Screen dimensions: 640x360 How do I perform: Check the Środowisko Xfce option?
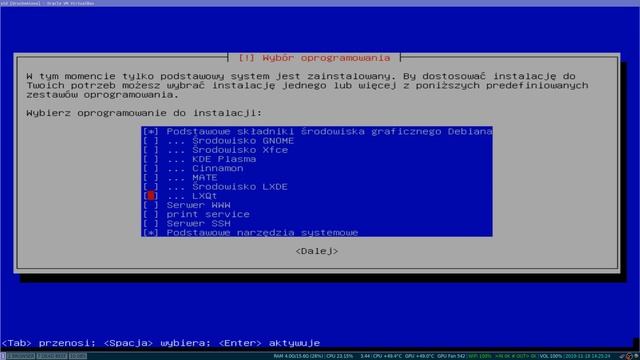click(x=151, y=150)
